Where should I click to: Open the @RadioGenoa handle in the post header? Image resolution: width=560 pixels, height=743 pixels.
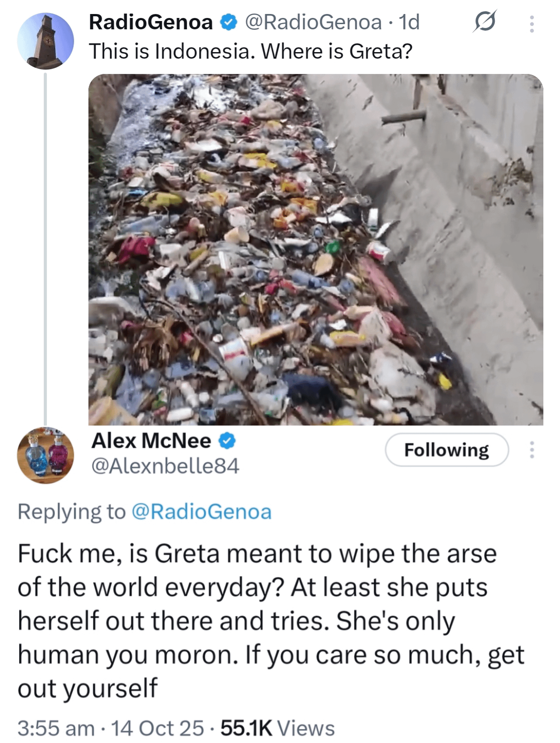pos(313,22)
